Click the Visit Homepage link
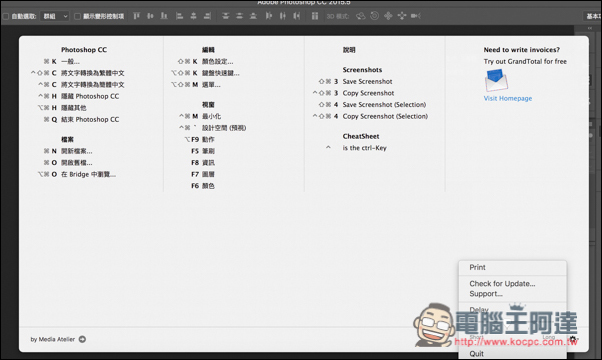 pyautogui.click(x=508, y=98)
